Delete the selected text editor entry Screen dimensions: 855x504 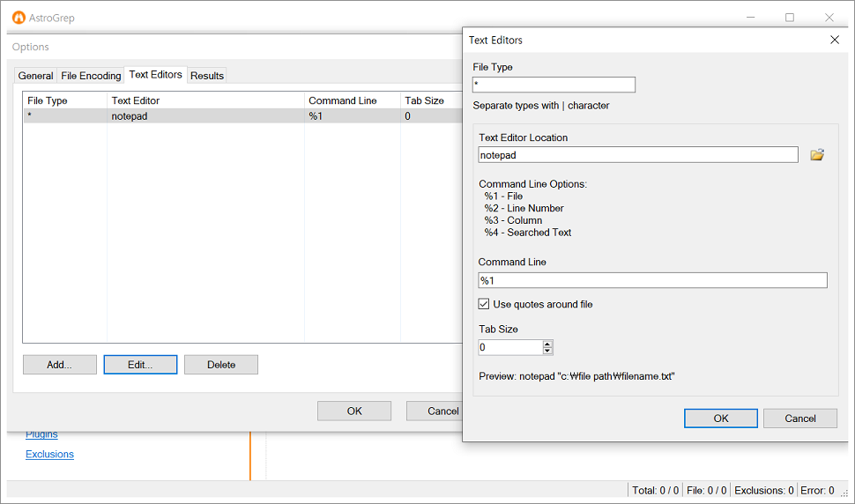click(221, 365)
